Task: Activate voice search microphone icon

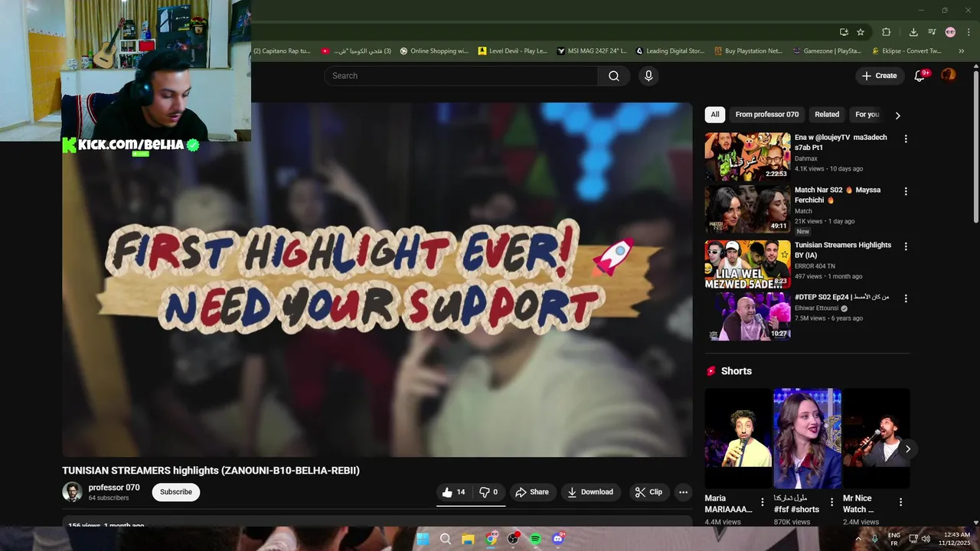Action: 648,76
